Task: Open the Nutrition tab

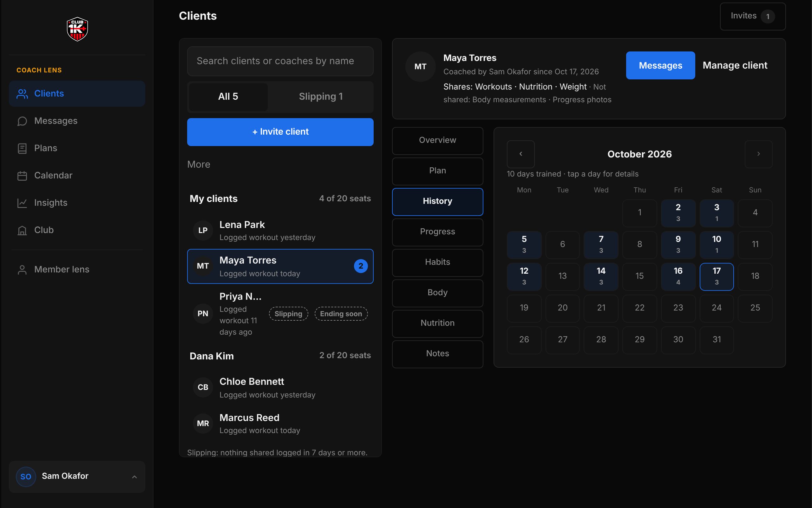Action: click(x=437, y=323)
